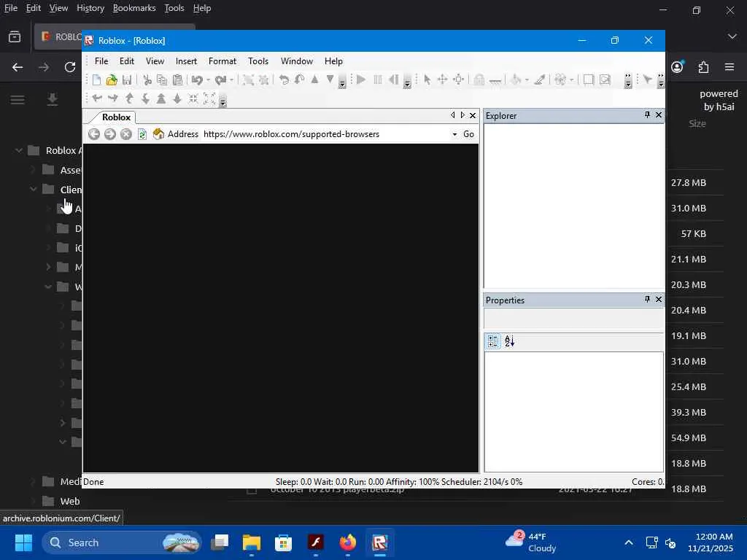Save using the floppy disk icon
Image resolution: width=747 pixels, height=560 pixels.
coord(127,80)
